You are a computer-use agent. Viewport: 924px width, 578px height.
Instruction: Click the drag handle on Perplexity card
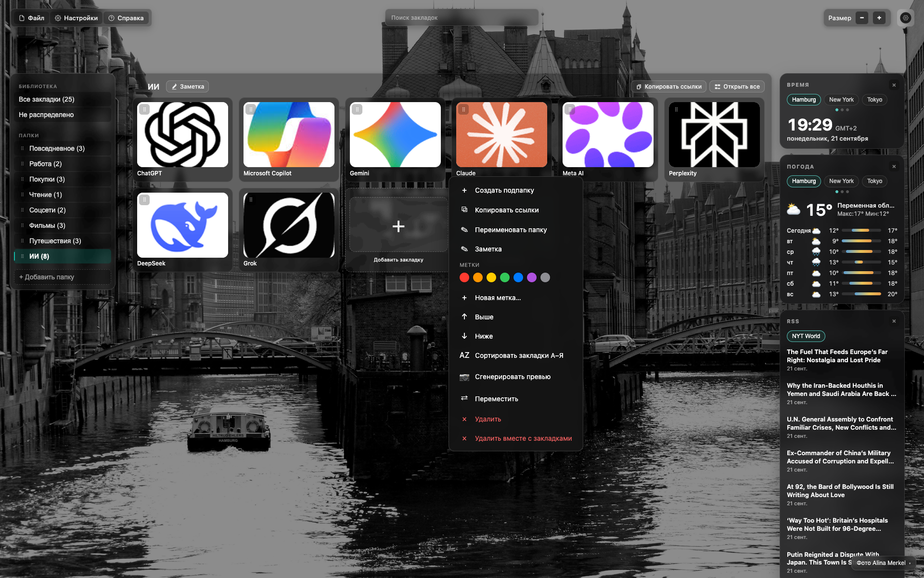(676, 109)
